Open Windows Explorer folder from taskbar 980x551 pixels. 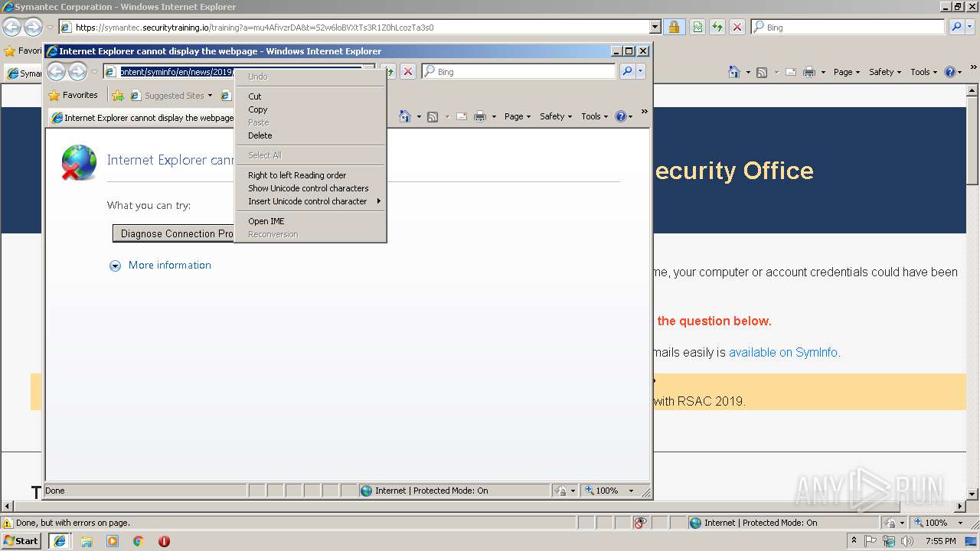[x=87, y=541]
